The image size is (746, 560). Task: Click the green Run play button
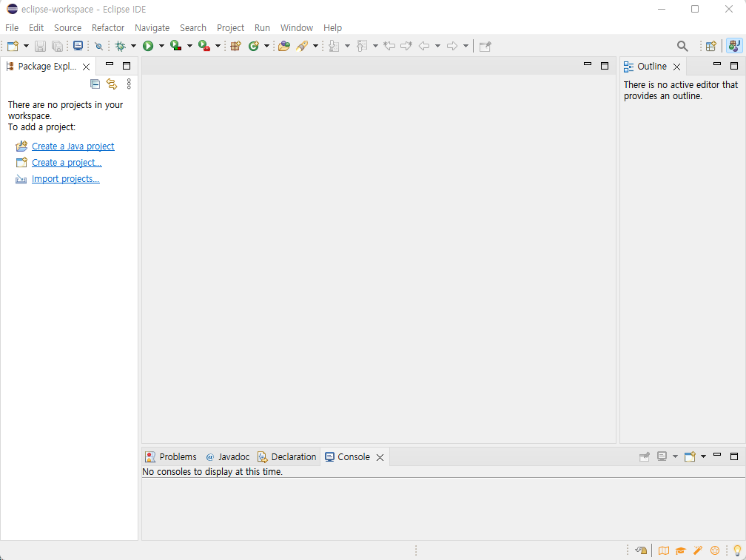coord(148,46)
